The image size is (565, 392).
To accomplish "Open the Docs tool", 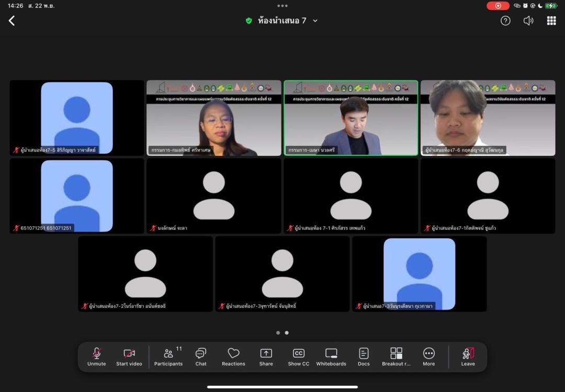I will pos(364,357).
